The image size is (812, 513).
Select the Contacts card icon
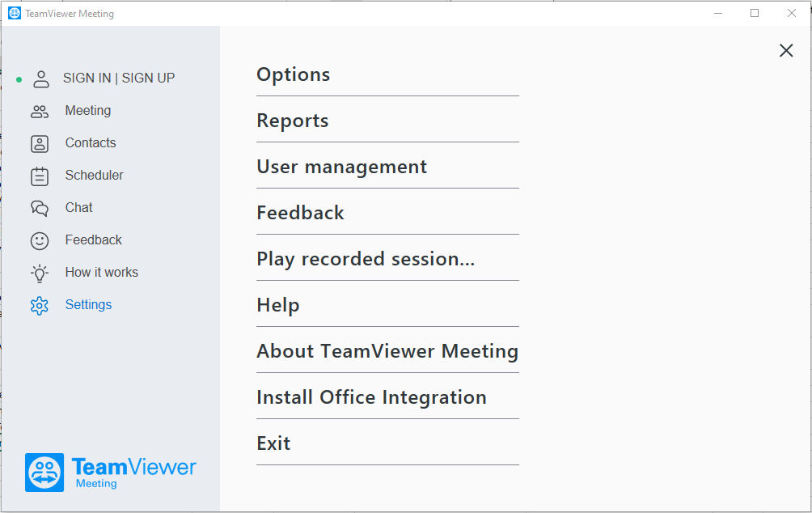(x=40, y=144)
